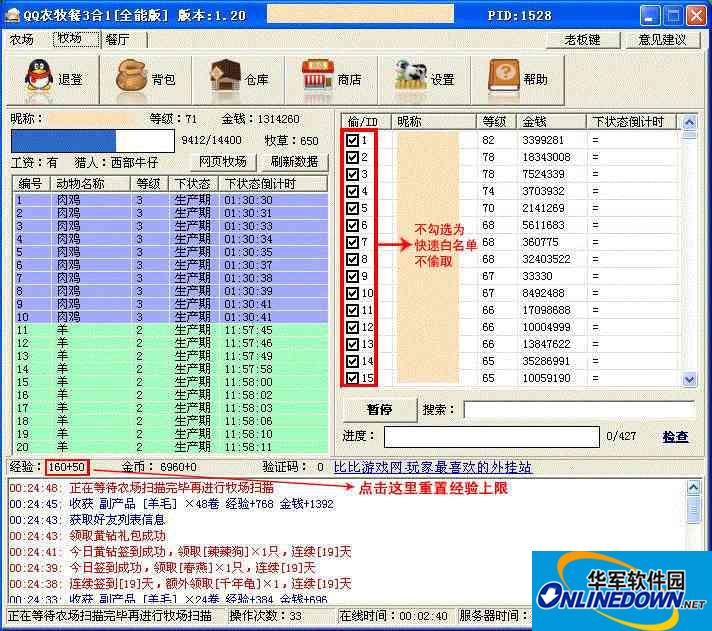Viewport: 712px width, 631px height.
Task: Minimize the QQ农牧餐3合1 window
Action: point(649,16)
